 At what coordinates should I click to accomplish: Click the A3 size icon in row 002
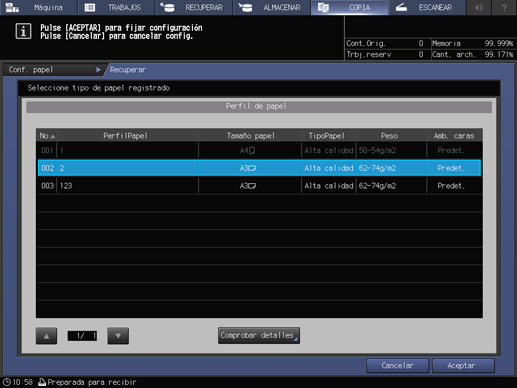pos(248,168)
